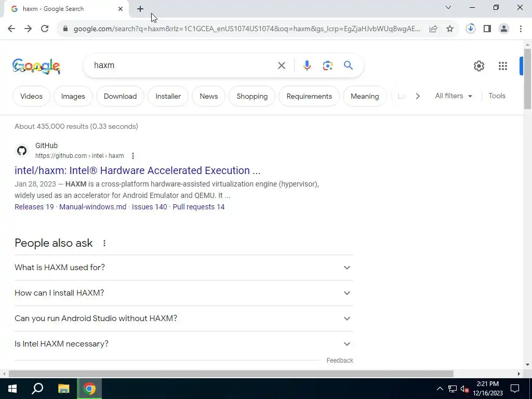The height and width of the screenshot is (399, 532).
Task: Show more filter chips with right arrow
Action: [x=418, y=96]
